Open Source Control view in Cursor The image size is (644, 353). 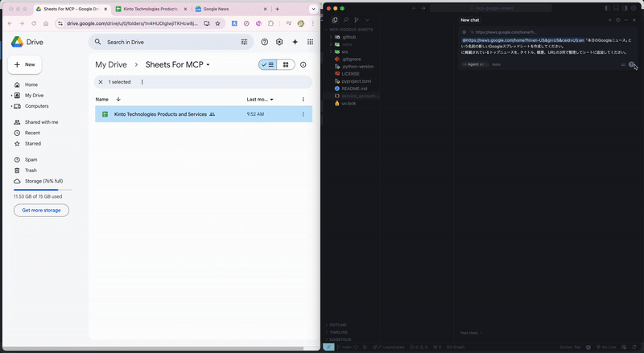click(357, 20)
